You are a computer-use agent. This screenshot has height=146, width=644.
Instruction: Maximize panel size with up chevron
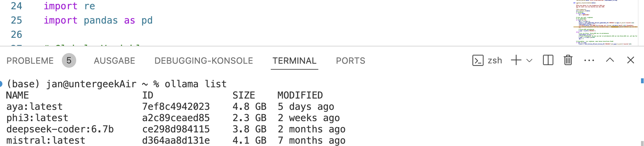(610, 60)
